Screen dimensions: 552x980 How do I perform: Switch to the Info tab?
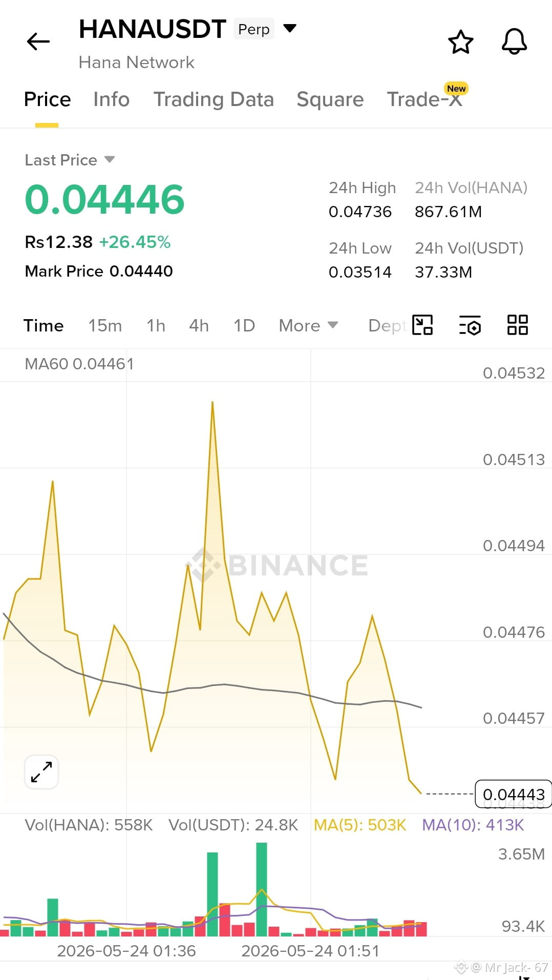(x=112, y=99)
